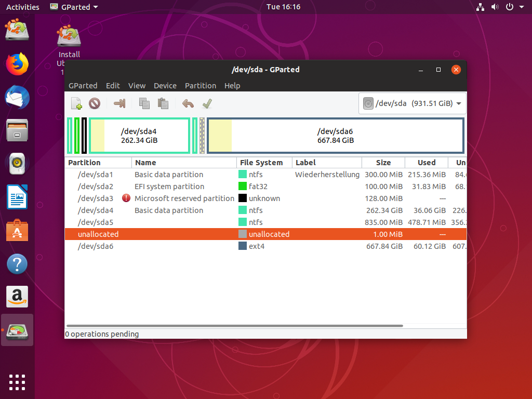This screenshot has height=399, width=532.
Task: Click the clock Tue 16:16 in the top bar
Action: (x=283, y=7)
